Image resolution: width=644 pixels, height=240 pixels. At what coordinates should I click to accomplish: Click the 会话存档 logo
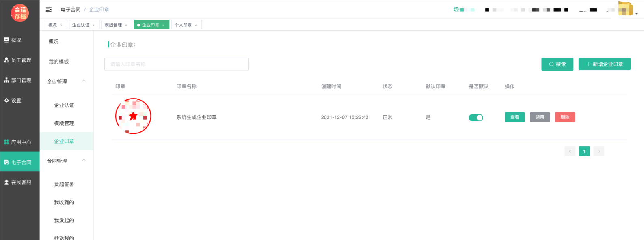click(20, 13)
